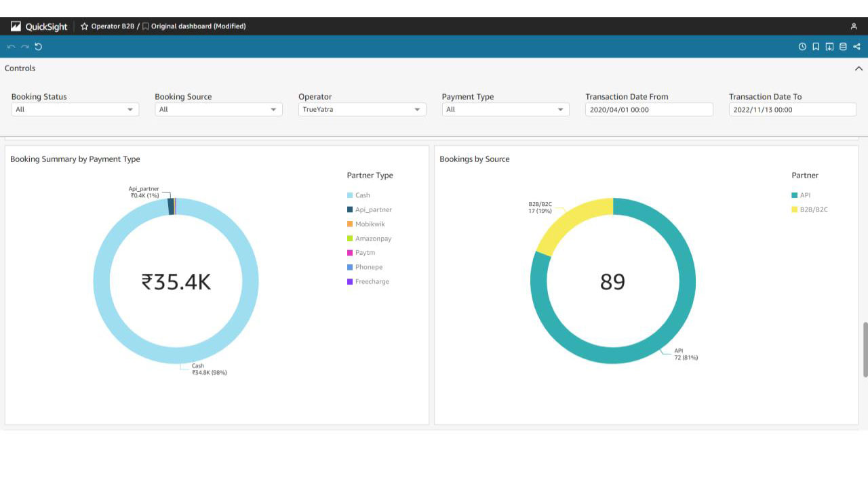Click the Transaction Date From field
The width and height of the screenshot is (868, 488).
point(649,110)
